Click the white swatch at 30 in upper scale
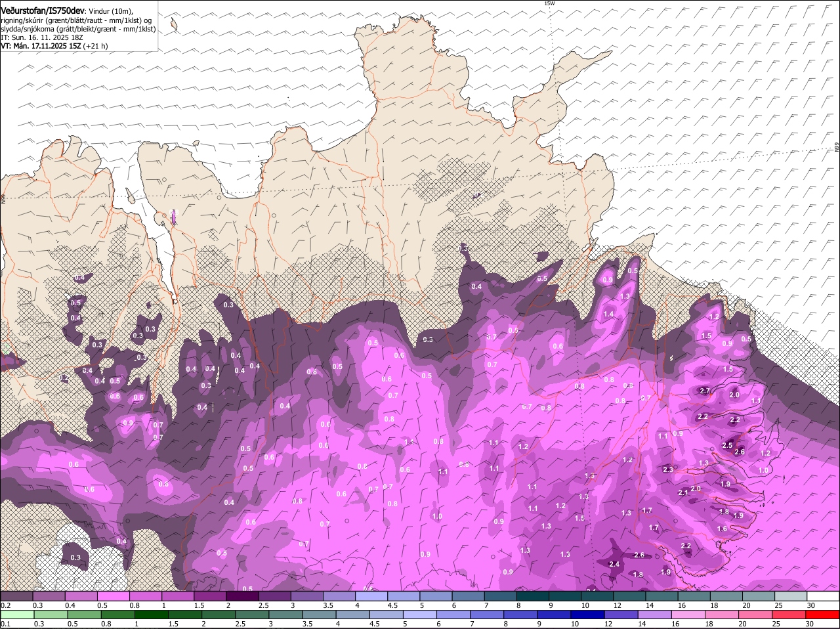This screenshot has height=629, width=840. tap(823, 596)
